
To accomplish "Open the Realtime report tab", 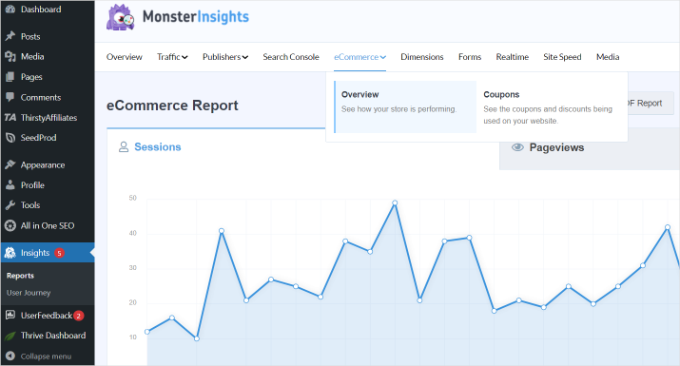I will click(512, 57).
